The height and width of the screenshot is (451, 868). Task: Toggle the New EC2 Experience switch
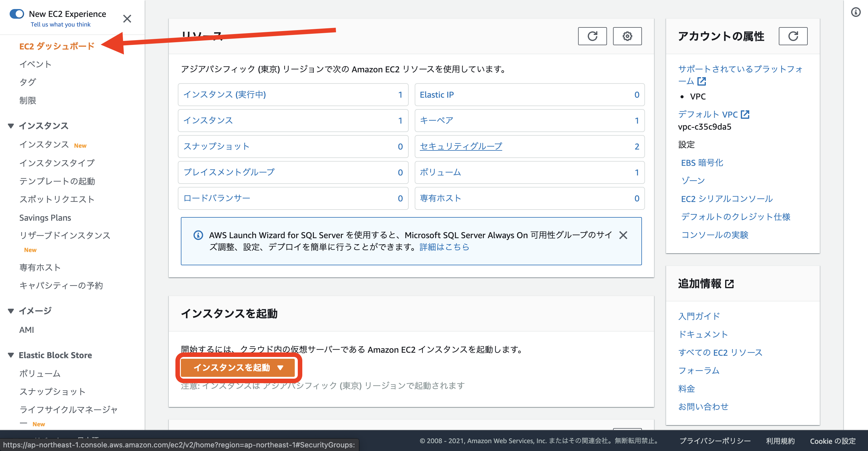point(17,14)
